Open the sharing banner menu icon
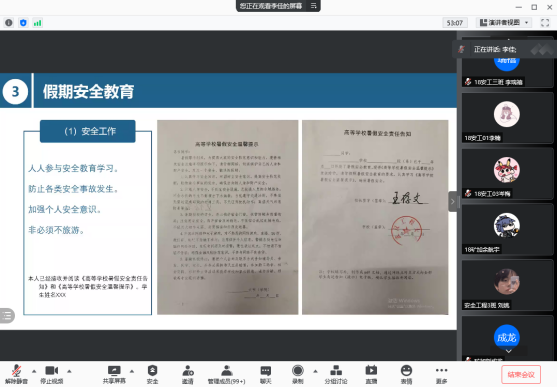This screenshot has width=558, height=388. [x=314, y=6]
